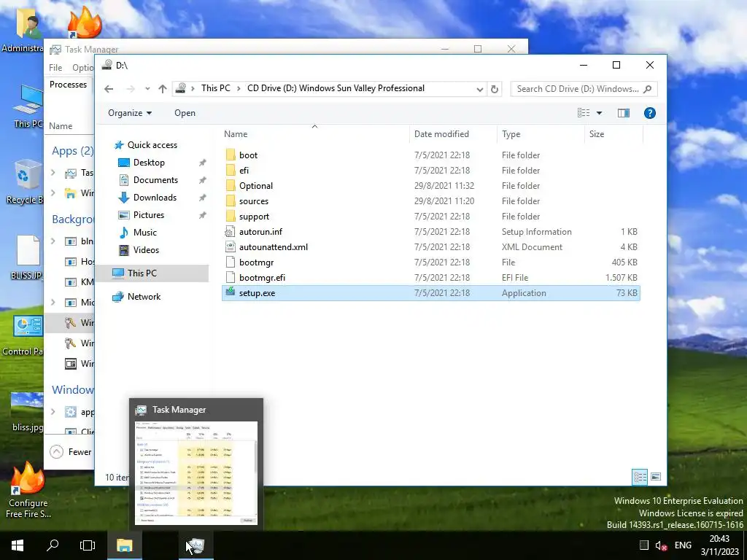This screenshot has width=747, height=560.
Task: Select the bootmgr file icon
Action: pos(231,262)
